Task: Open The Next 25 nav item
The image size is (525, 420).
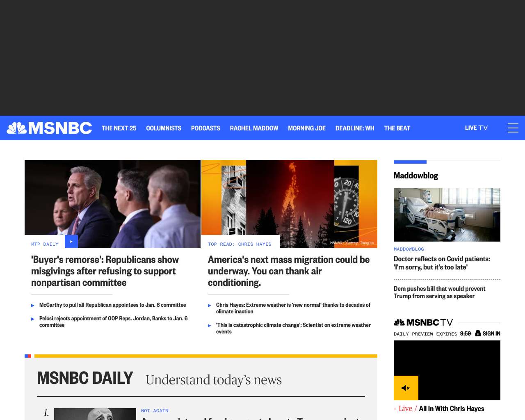Action: [119, 128]
